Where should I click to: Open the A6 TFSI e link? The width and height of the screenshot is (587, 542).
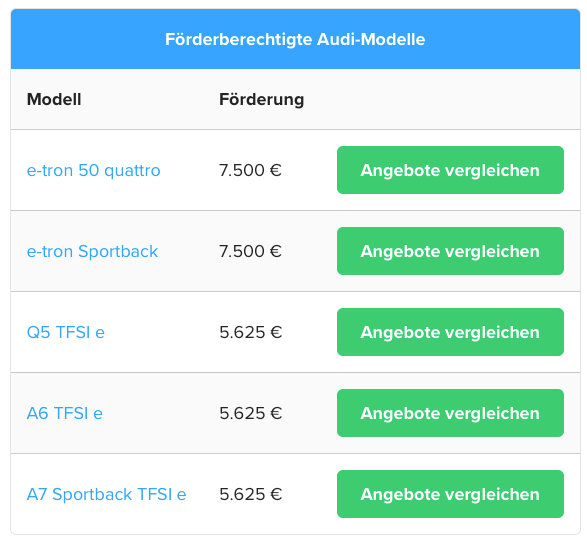tap(65, 413)
